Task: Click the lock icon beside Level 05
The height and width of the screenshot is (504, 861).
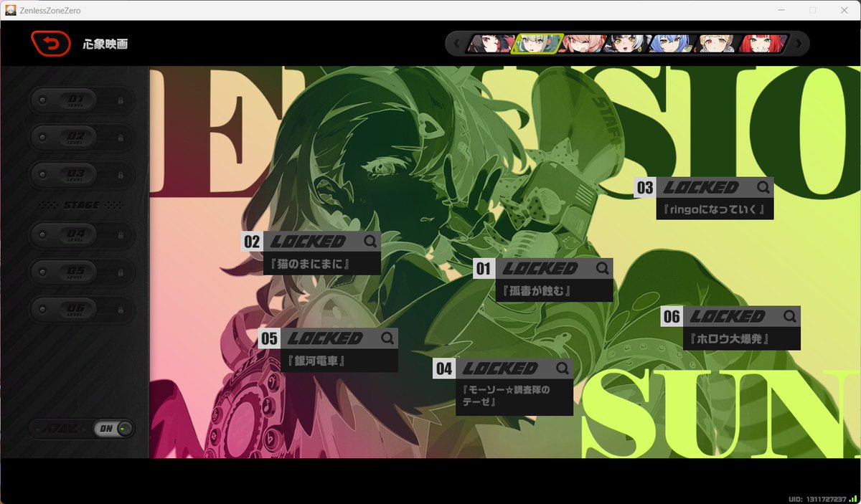Action: (x=120, y=272)
